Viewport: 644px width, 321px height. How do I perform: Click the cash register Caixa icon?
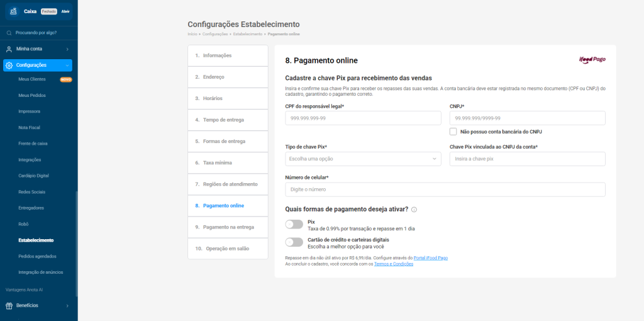tap(14, 11)
